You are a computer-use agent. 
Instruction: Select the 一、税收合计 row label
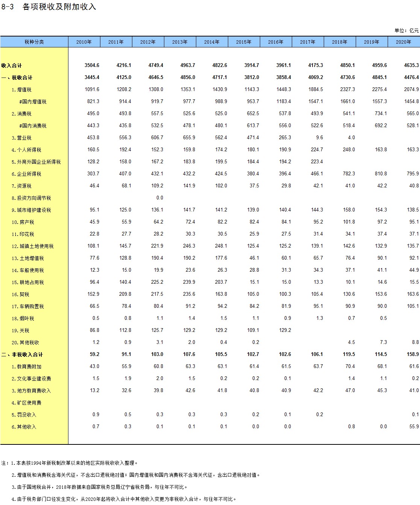17,78
